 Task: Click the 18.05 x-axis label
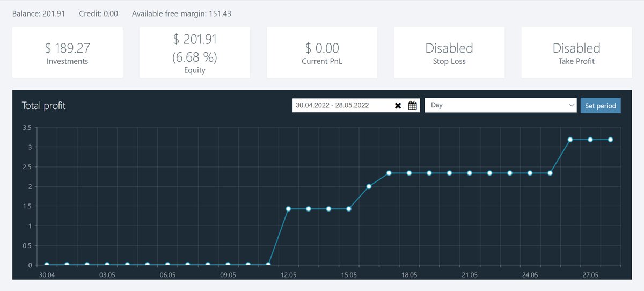tap(409, 275)
